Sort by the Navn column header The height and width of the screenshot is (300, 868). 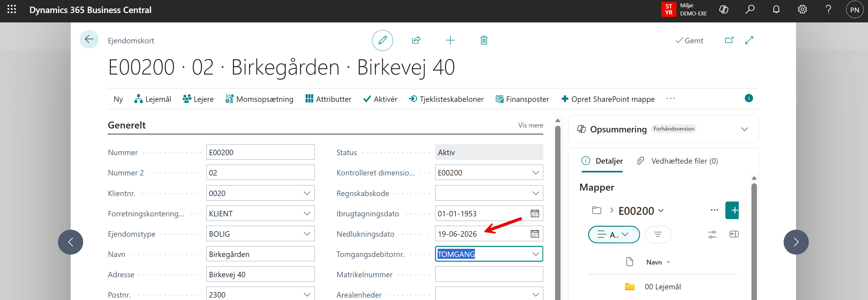tap(658, 262)
